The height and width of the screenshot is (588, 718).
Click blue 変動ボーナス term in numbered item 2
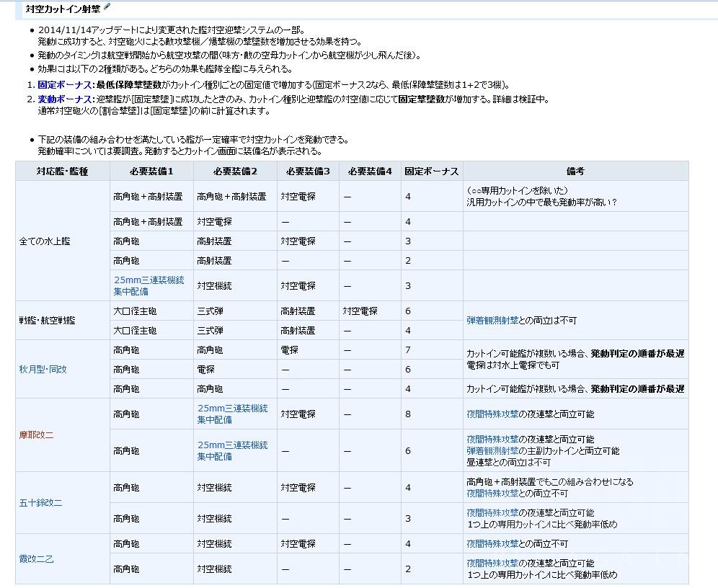pyautogui.click(x=65, y=99)
